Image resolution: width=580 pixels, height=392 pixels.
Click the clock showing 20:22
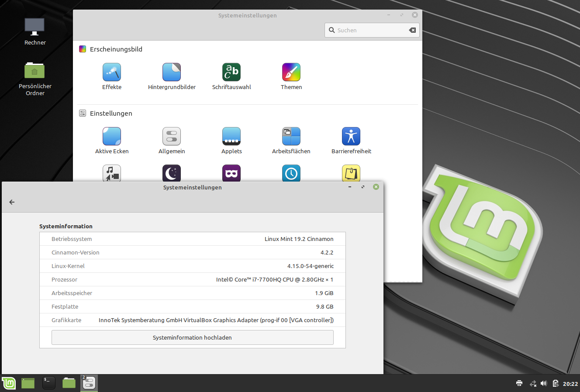[x=570, y=384]
